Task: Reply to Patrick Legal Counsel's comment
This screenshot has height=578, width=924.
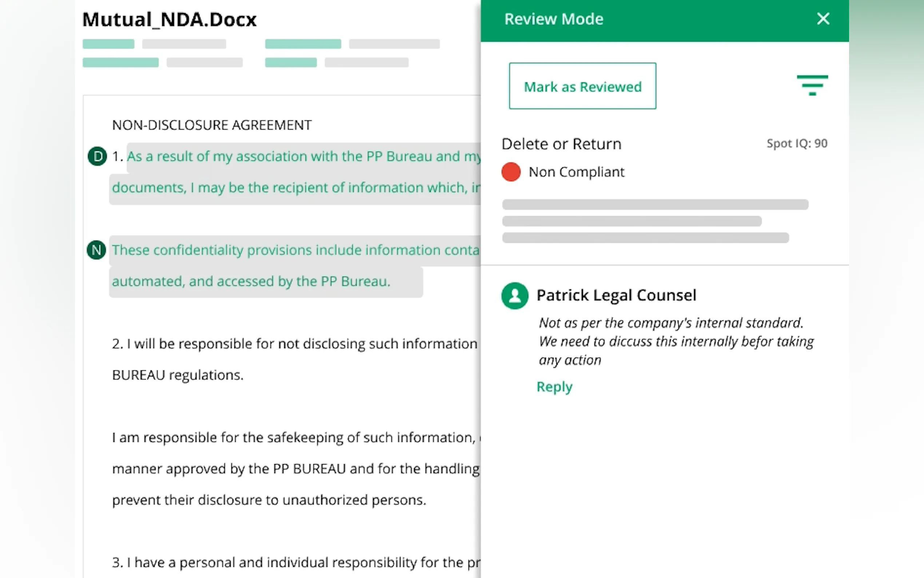Action: tap(554, 387)
